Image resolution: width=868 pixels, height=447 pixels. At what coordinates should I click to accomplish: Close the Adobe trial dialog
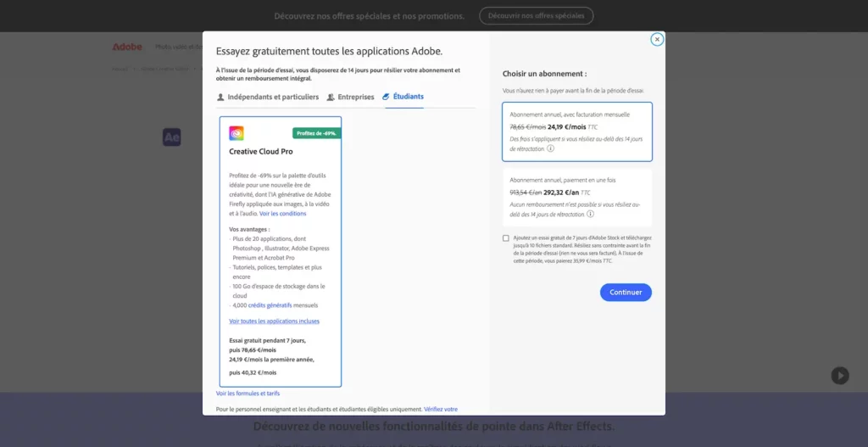[x=657, y=39]
